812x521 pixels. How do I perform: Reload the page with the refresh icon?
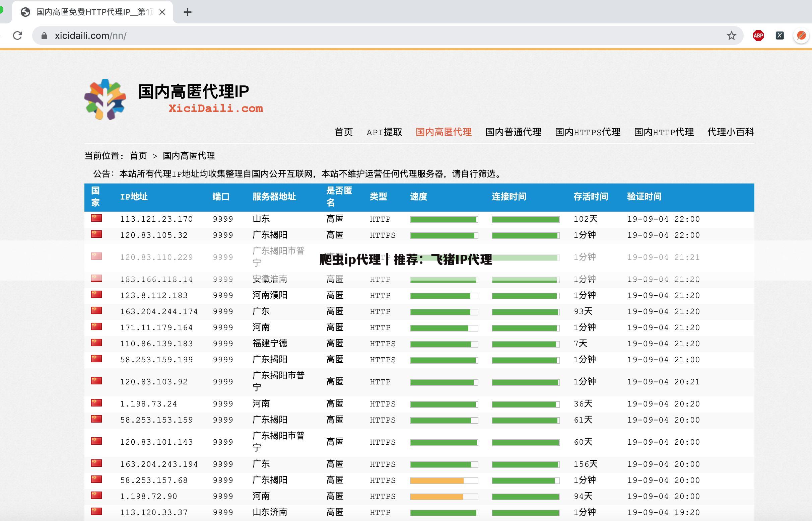pos(17,35)
